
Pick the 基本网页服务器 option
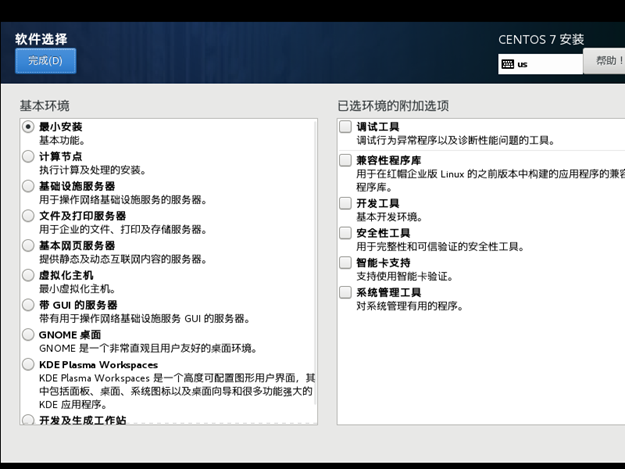tap(28, 245)
